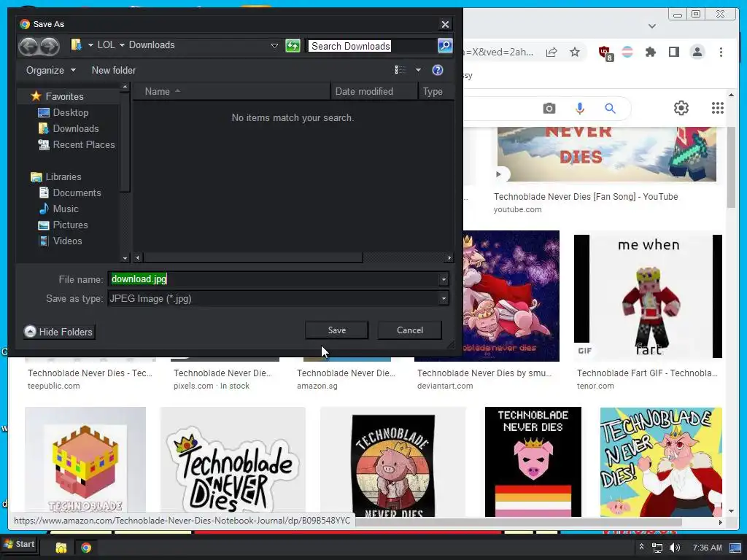Click the LOL breadcrumb in the address bar
Viewport: 747px width, 560px height.
pos(106,44)
